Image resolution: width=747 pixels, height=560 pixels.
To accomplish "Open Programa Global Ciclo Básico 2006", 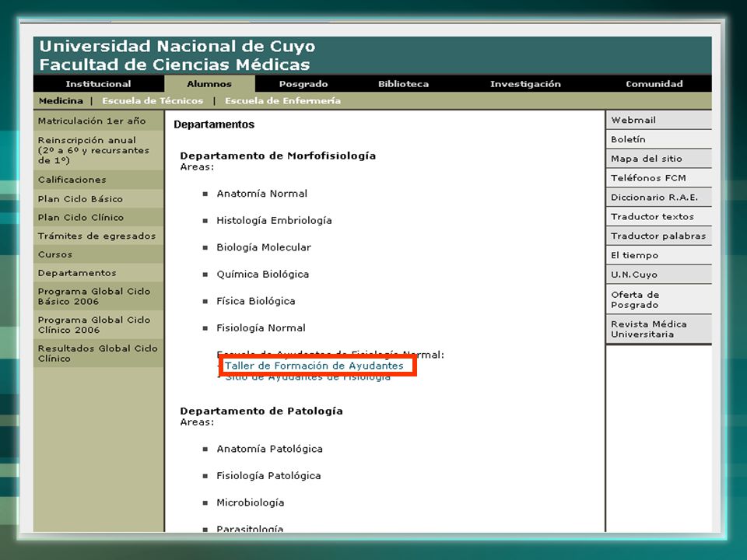I will [x=99, y=296].
